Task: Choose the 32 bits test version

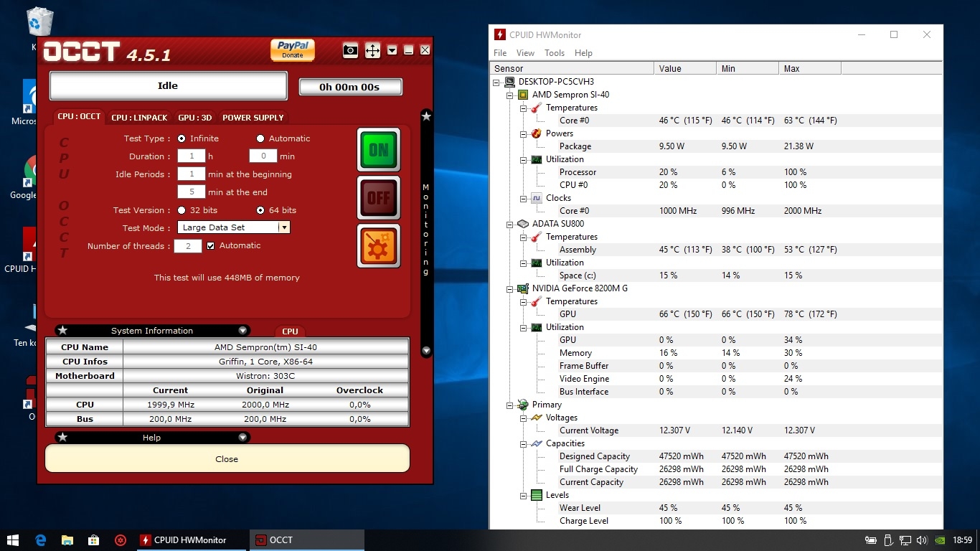Action: (x=182, y=210)
